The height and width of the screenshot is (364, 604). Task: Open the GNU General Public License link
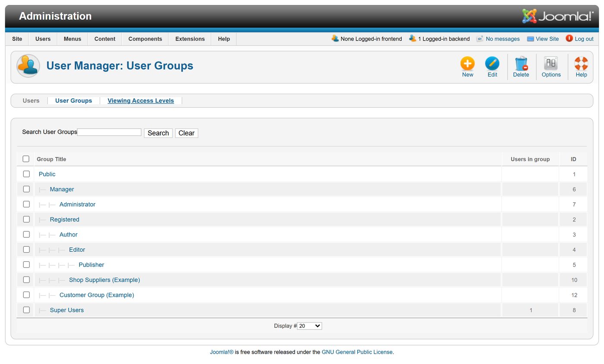(x=357, y=352)
